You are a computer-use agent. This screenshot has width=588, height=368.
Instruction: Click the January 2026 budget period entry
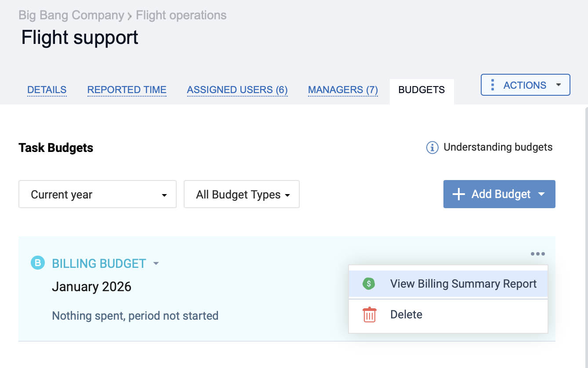91,286
